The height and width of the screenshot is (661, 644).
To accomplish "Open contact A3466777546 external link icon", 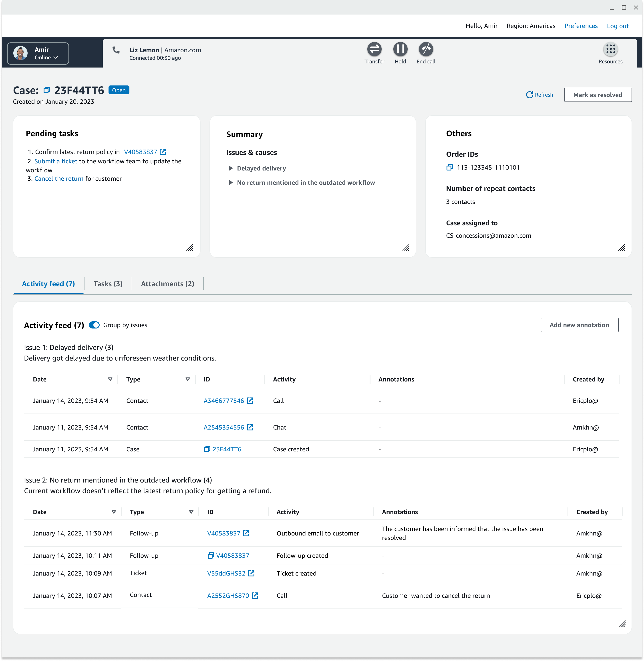I will [250, 401].
